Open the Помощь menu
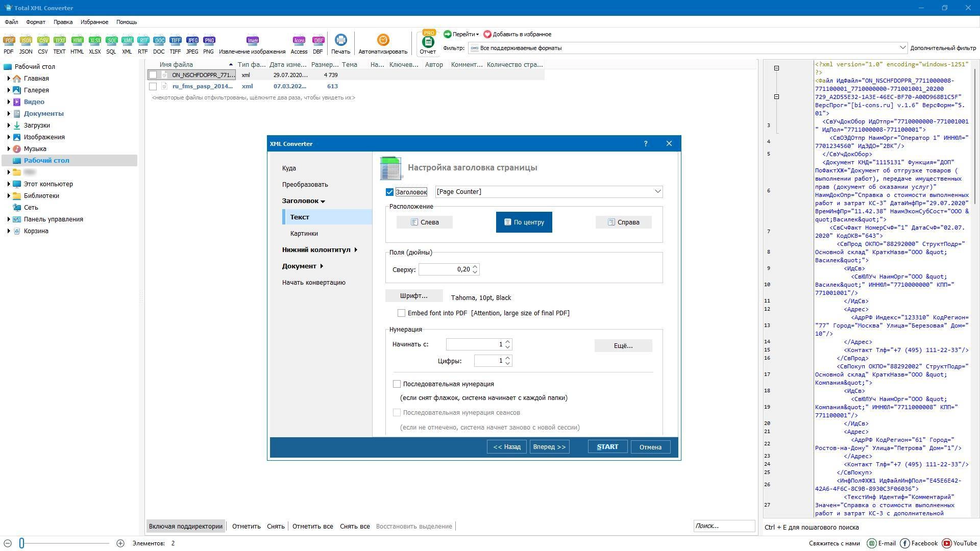 (x=126, y=22)
